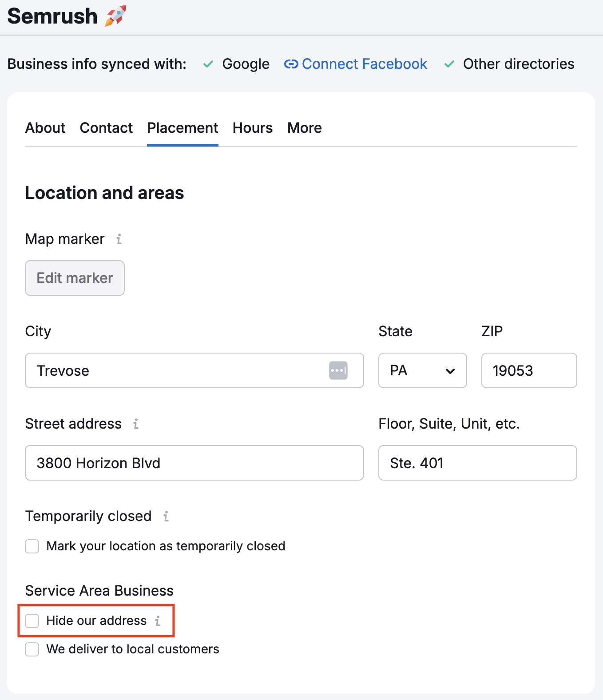Enable the Hide our address checkbox
This screenshot has height=700, width=603.
coord(32,621)
